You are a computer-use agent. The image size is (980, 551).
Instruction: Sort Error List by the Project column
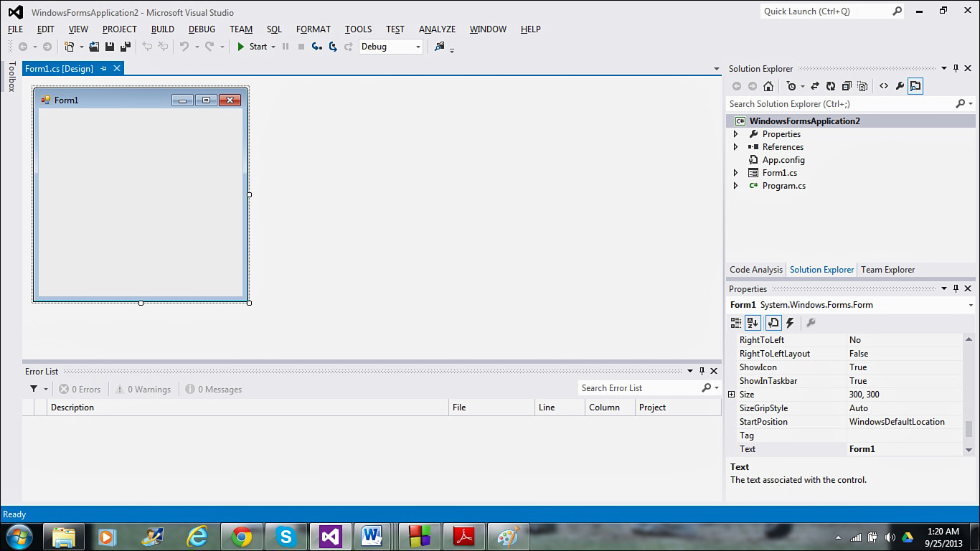(678, 408)
